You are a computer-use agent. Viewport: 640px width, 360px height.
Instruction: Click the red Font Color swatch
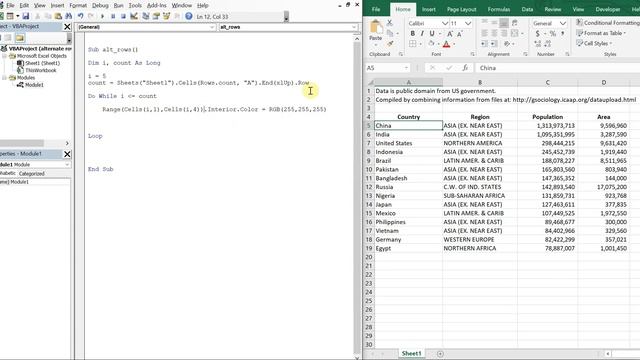446,44
